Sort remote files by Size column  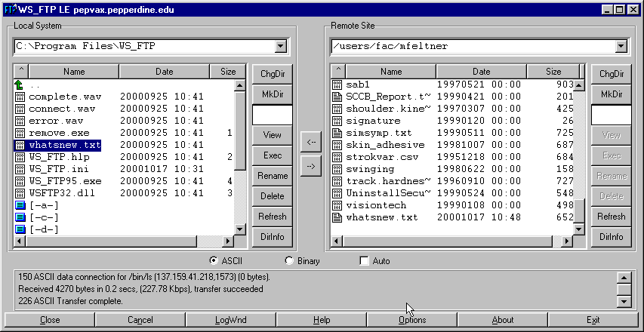pyautogui.click(x=553, y=72)
